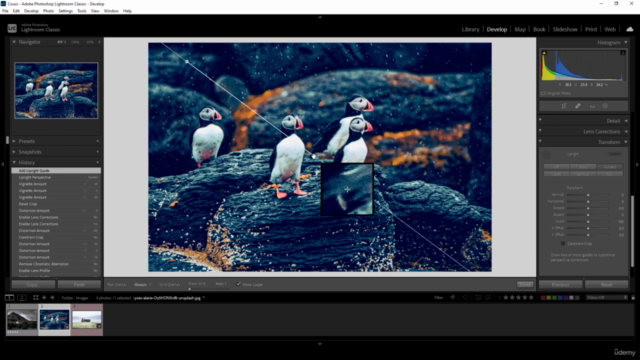Click the filter lock icon on filmstrip
Screen dimensions: 640x360
coord(633,298)
